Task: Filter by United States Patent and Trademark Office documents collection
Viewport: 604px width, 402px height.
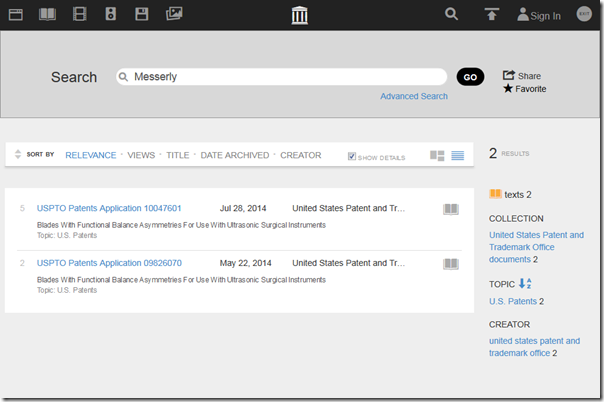Action: (536, 247)
